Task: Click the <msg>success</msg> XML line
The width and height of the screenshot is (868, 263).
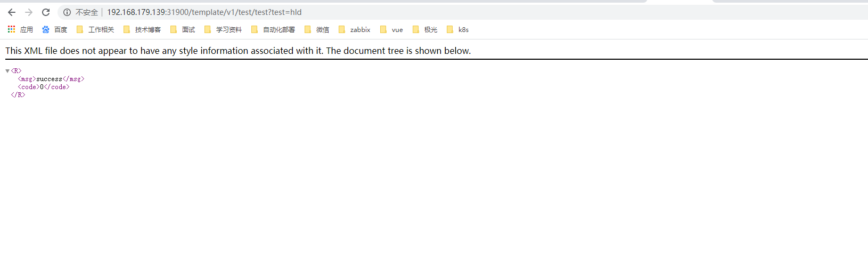Action: pyautogui.click(x=51, y=79)
